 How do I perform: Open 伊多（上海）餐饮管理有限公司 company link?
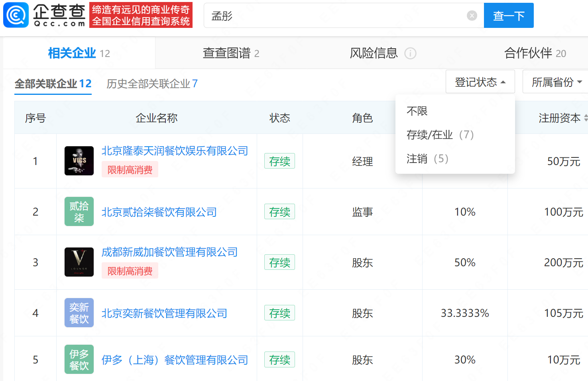(x=175, y=360)
